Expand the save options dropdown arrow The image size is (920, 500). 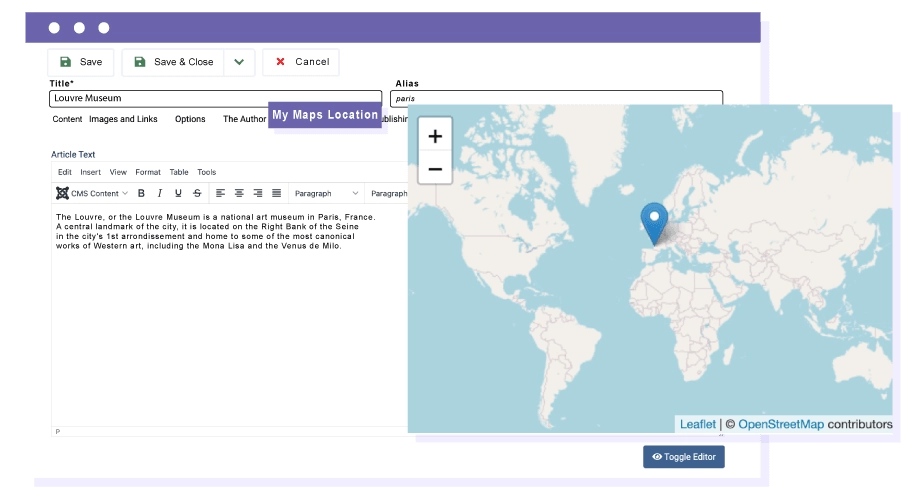pos(239,62)
